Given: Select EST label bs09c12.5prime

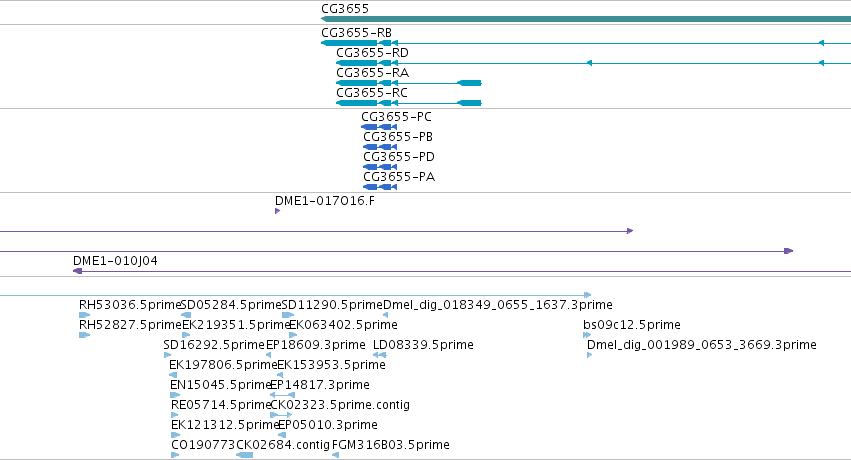Looking at the screenshot, I should [x=632, y=325].
